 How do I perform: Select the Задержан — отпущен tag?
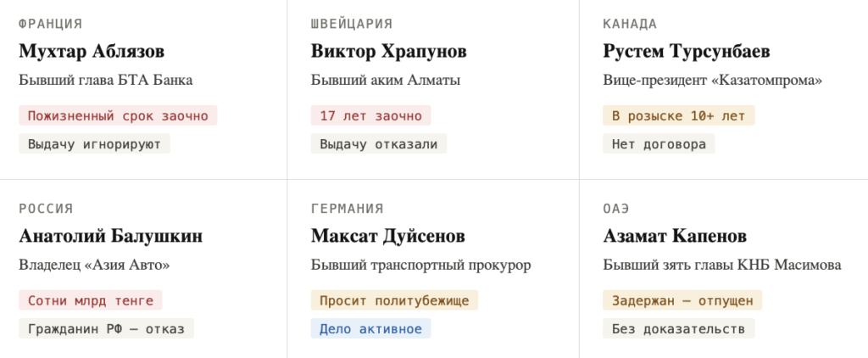tap(682, 300)
